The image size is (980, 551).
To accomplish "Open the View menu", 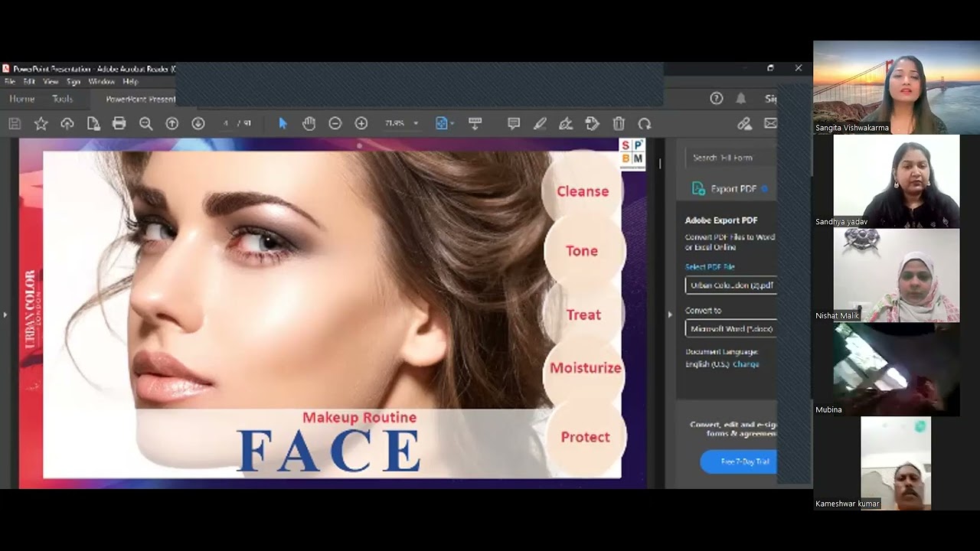I will (x=51, y=81).
